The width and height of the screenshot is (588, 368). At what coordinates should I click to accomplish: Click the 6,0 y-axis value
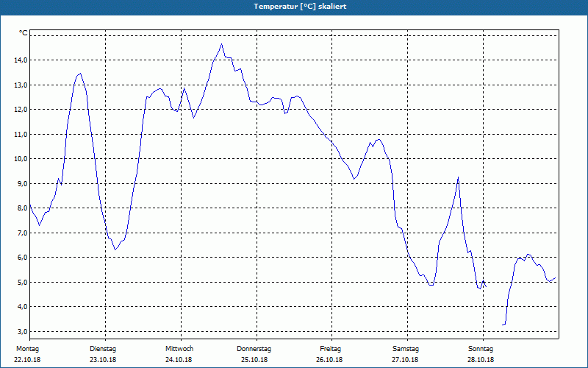coord(22,257)
